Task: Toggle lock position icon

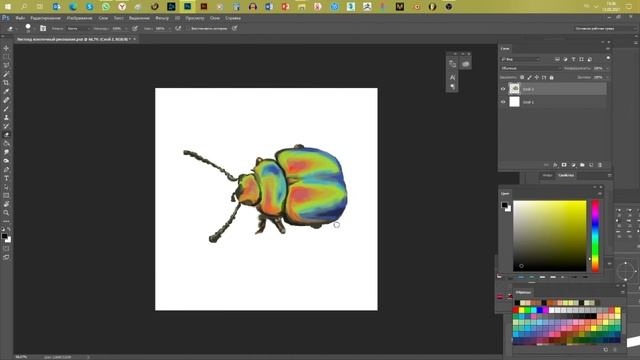Action: click(537, 77)
